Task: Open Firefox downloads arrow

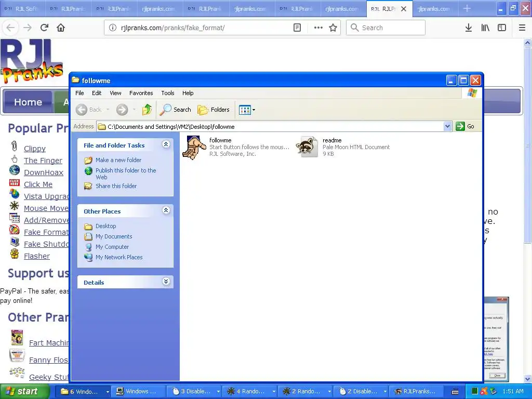Action: pyautogui.click(x=468, y=28)
